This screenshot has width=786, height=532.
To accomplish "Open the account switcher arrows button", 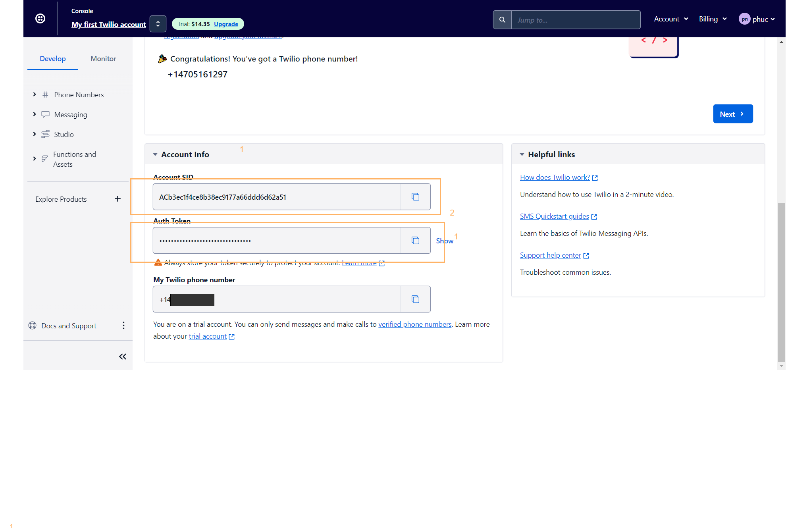I will [158, 24].
